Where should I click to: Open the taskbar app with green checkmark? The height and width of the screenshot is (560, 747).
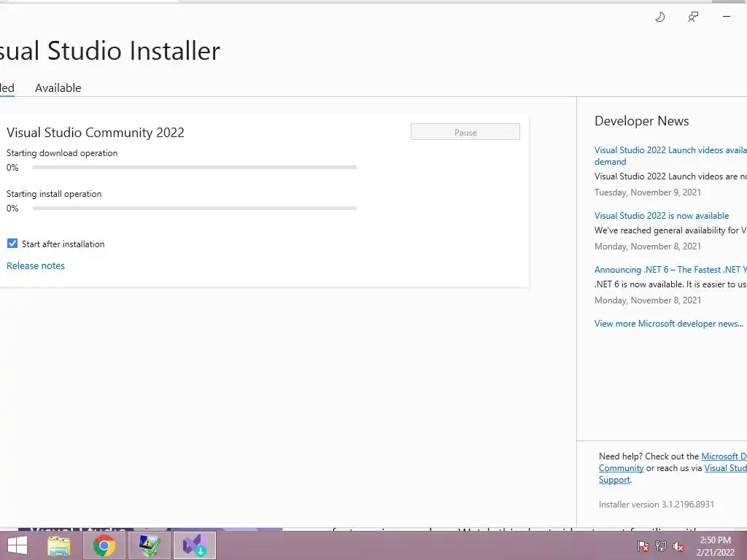[x=150, y=545]
